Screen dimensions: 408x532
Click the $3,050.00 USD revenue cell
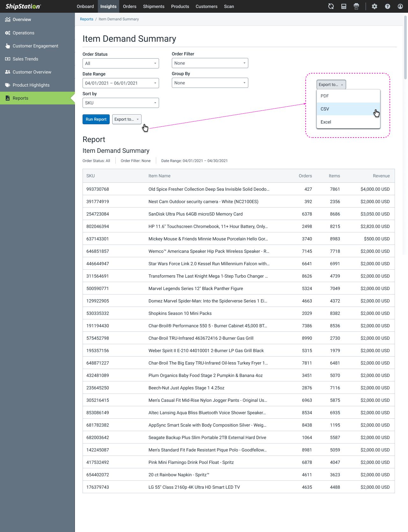point(375,214)
